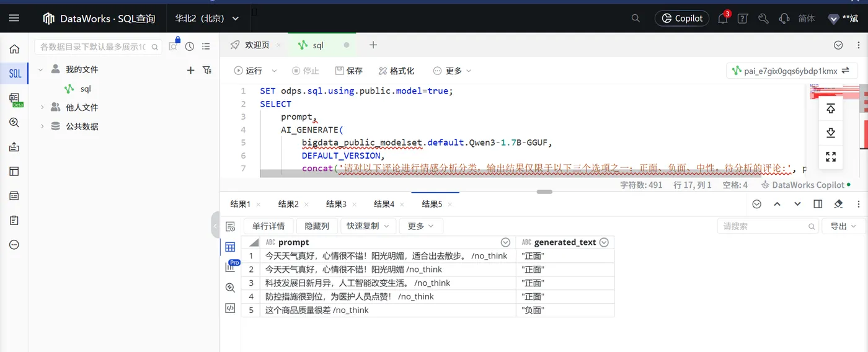
Task: Select the 结果5 tab
Action: point(432,204)
